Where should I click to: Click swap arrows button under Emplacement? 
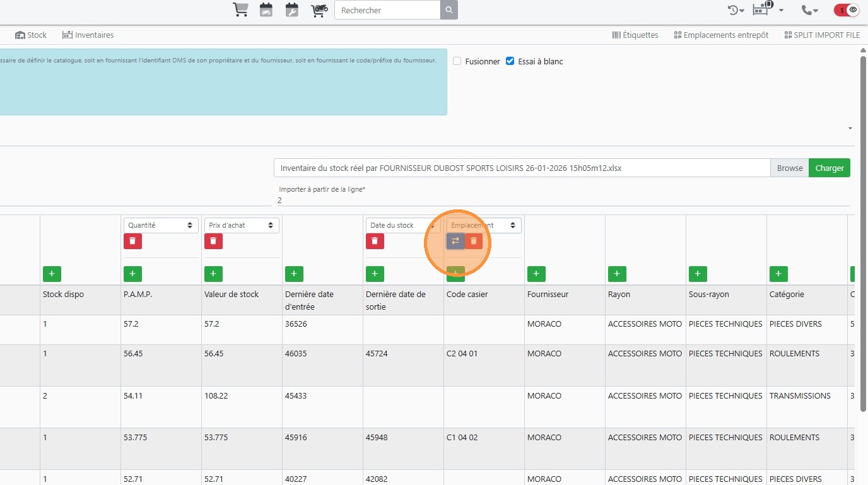coord(455,241)
